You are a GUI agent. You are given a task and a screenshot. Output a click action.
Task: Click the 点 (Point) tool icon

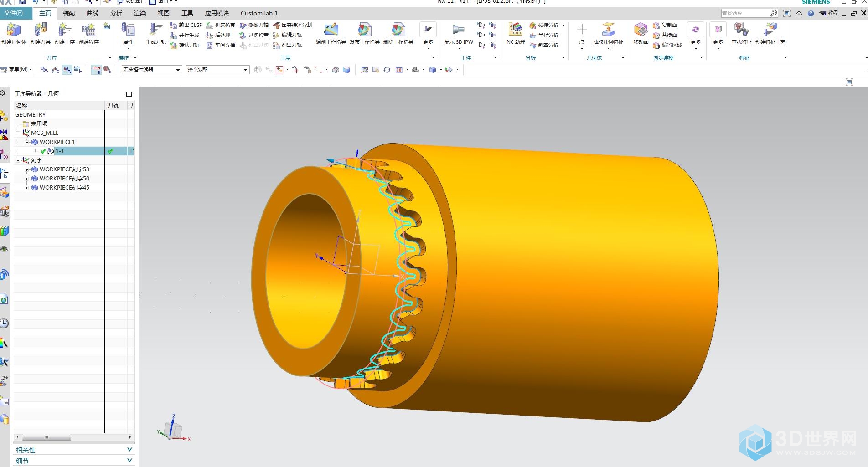pos(582,30)
